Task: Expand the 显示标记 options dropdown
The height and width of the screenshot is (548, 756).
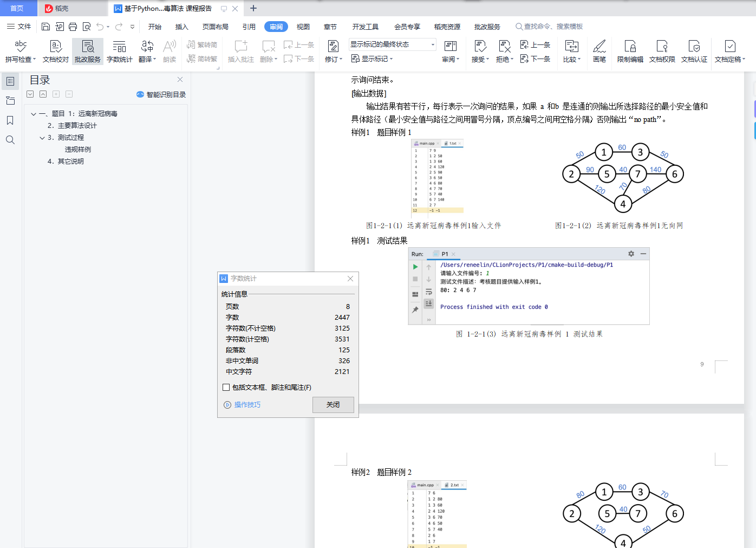Action: (x=391, y=59)
